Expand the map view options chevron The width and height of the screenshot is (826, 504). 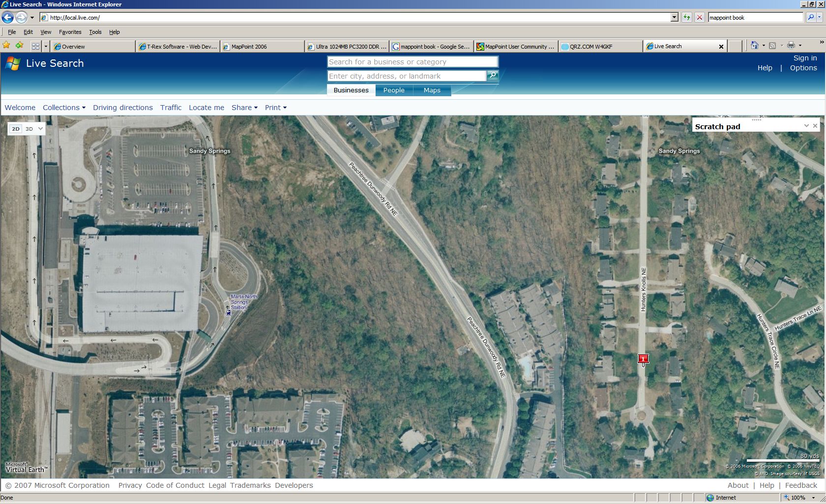[40, 129]
